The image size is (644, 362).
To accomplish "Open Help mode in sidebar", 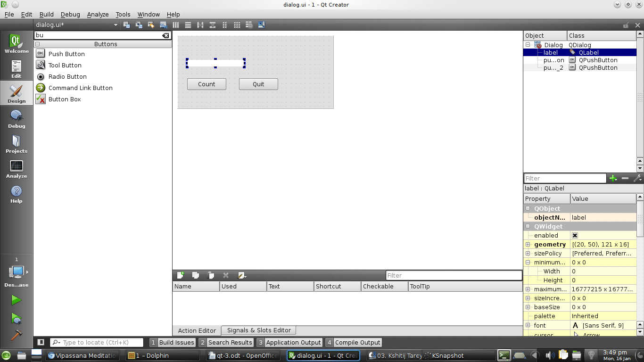I will point(17,194).
